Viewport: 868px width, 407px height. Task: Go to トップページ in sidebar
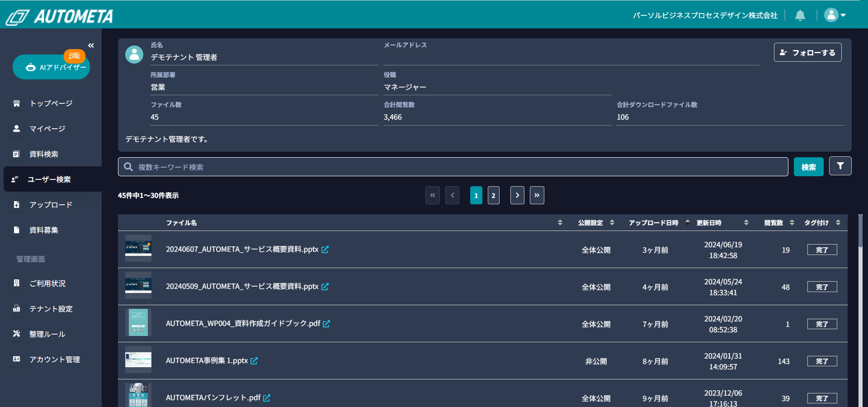coord(51,103)
